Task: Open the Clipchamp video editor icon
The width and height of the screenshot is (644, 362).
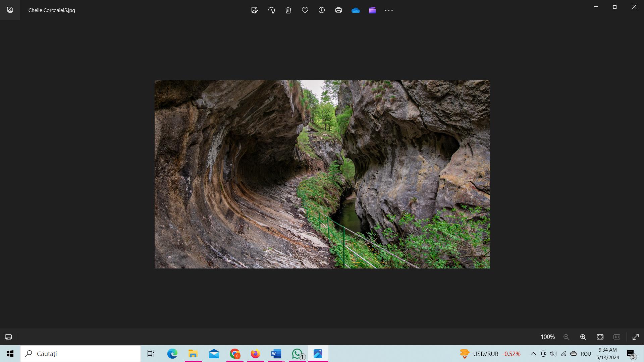Action: click(372, 10)
